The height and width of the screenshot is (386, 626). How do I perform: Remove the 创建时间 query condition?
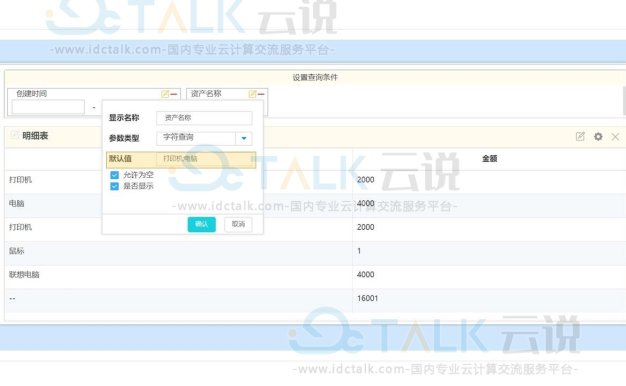point(174,94)
